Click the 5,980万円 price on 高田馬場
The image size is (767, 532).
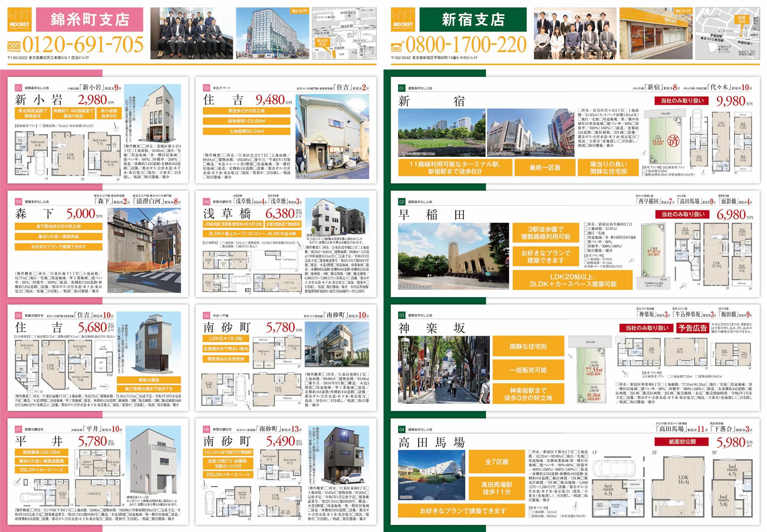click(735, 442)
